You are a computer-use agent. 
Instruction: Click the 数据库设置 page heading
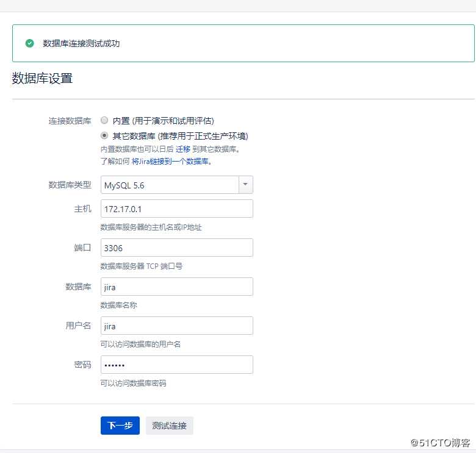coord(42,78)
